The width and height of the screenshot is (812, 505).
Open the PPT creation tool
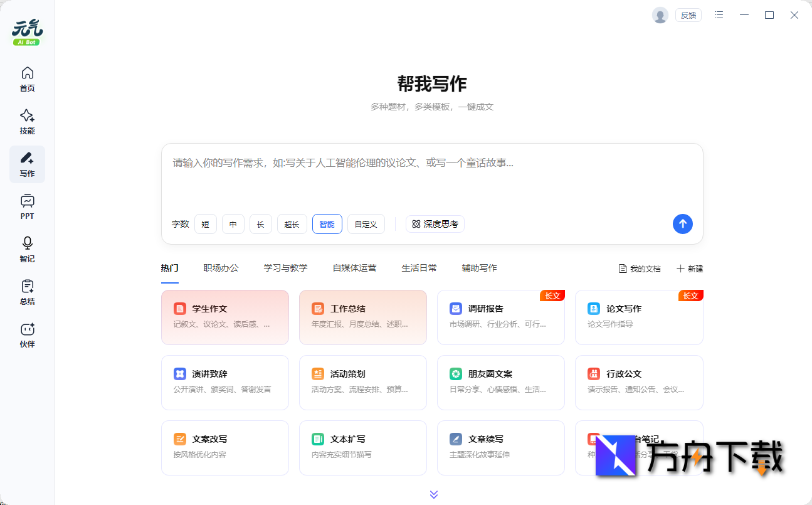click(27, 206)
